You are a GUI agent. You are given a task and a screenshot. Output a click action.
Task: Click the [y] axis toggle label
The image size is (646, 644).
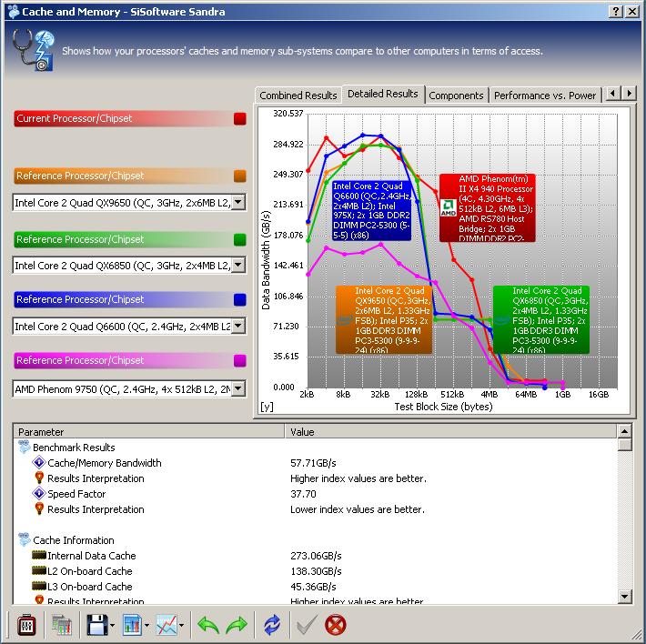pyautogui.click(x=267, y=407)
